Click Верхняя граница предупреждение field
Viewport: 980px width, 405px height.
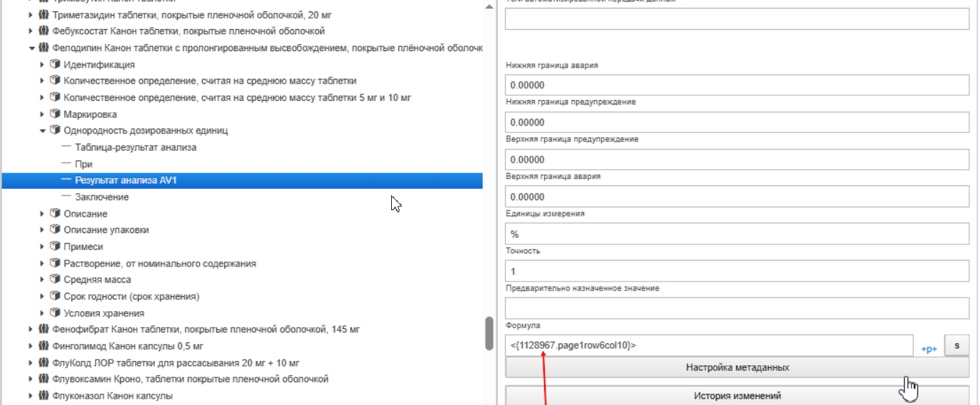pos(737,159)
